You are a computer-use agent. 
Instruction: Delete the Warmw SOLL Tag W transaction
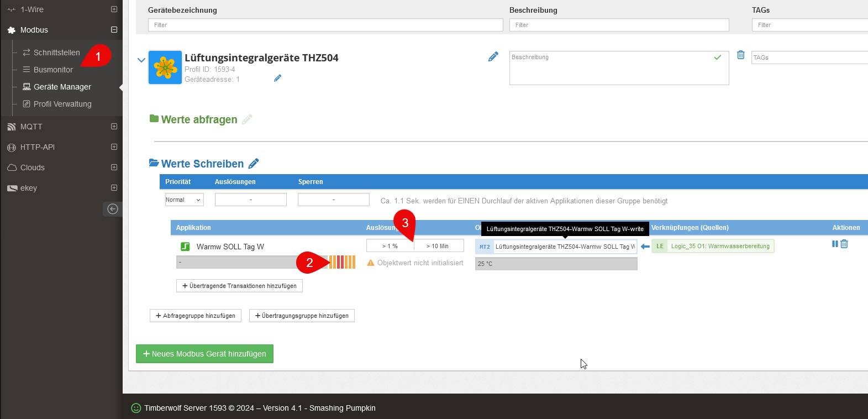(x=844, y=244)
